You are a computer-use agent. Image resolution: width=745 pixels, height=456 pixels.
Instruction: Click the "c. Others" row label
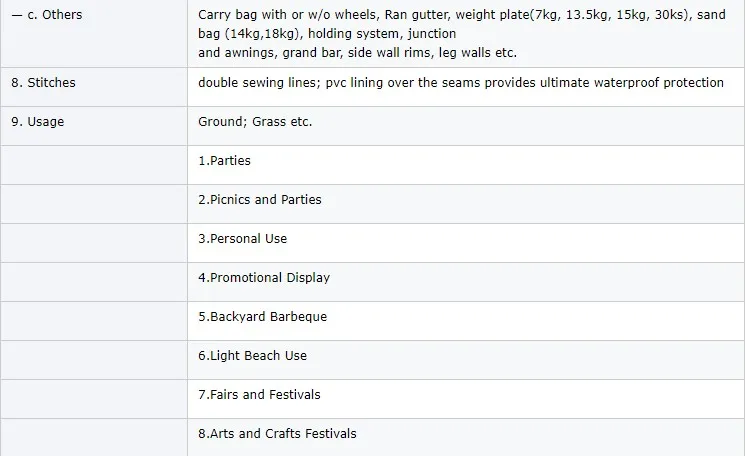coord(47,15)
